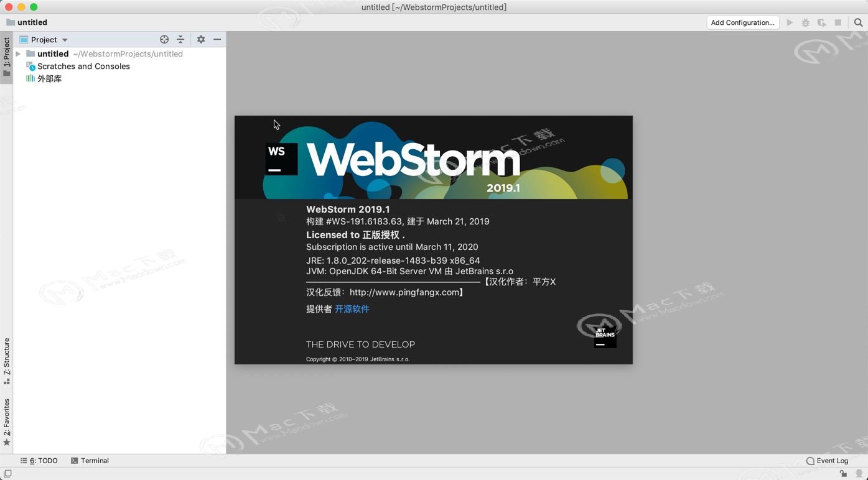Collapse all in Project panel
This screenshot has height=480, width=868.
180,39
